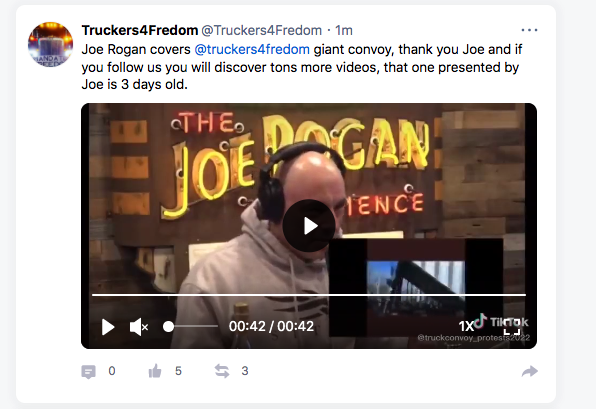Unmute the video with the speaker icon

point(139,327)
